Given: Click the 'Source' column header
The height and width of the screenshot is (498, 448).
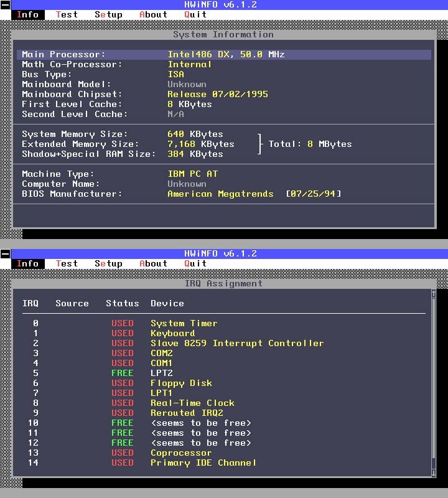Looking at the screenshot, I should coord(72,303).
